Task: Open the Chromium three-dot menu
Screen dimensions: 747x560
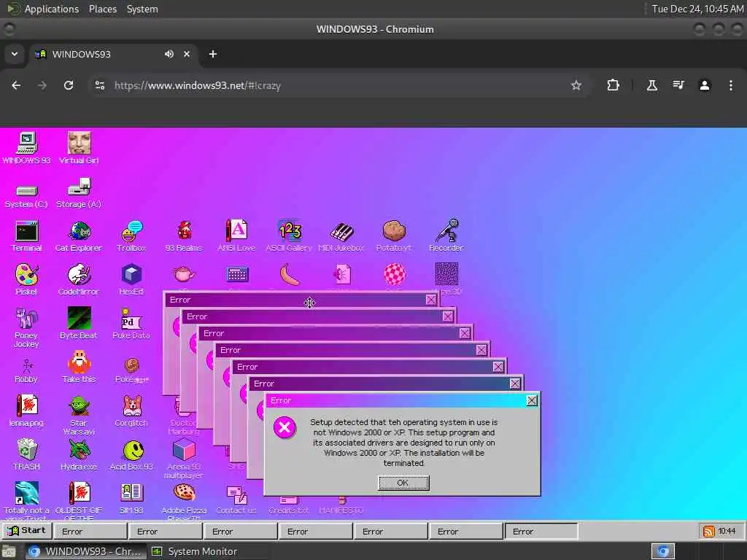Action: click(731, 85)
